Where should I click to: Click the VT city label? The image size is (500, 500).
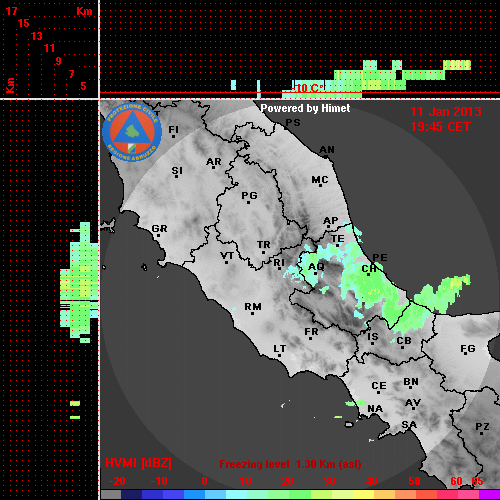[x=227, y=256]
